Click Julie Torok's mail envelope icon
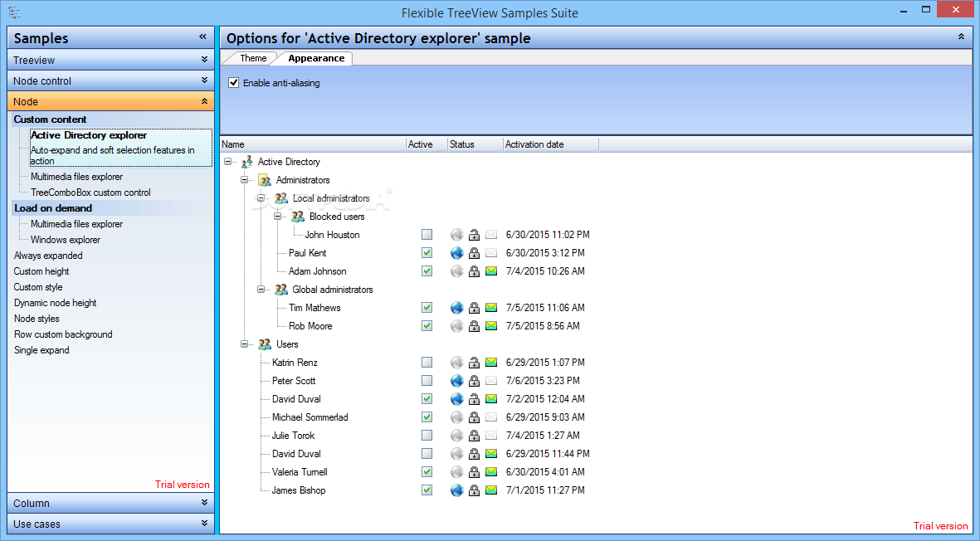 [x=491, y=436]
